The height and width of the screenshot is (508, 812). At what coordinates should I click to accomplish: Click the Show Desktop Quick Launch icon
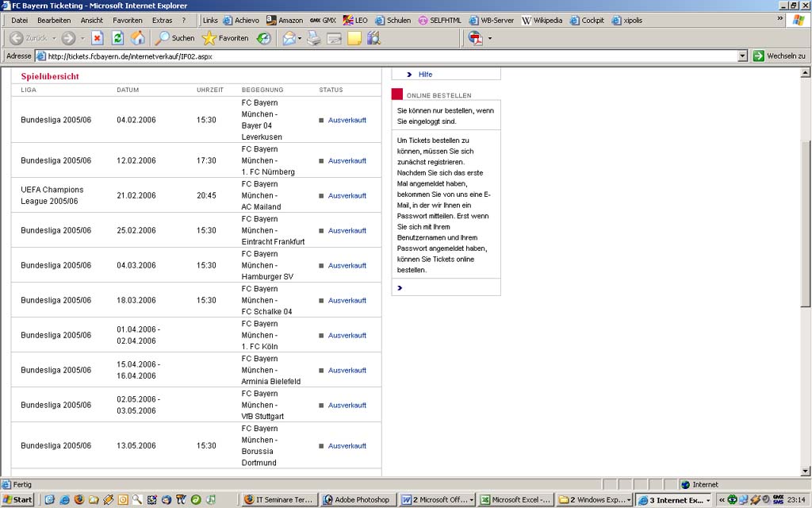(50, 500)
